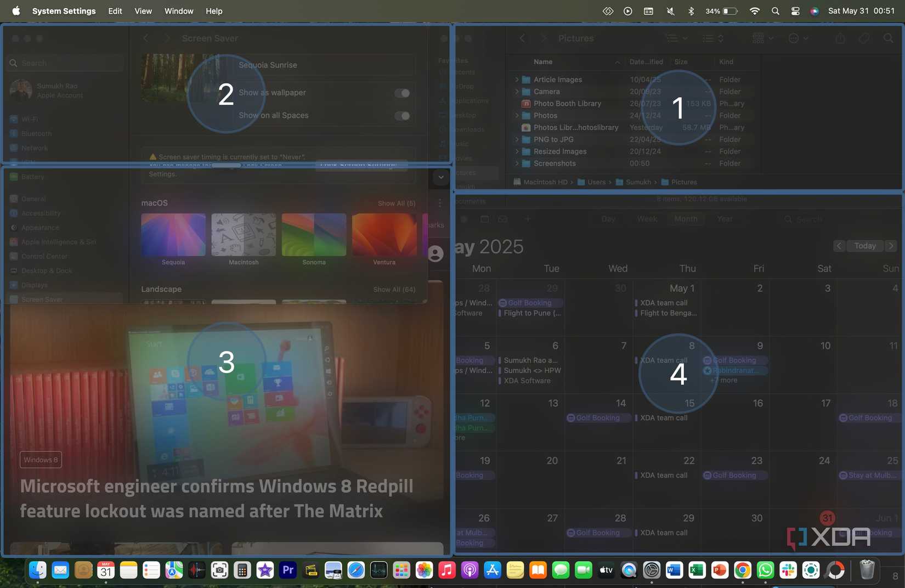Expand the Camera folder in Finder
Screen dimensions: 905x588
point(516,91)
